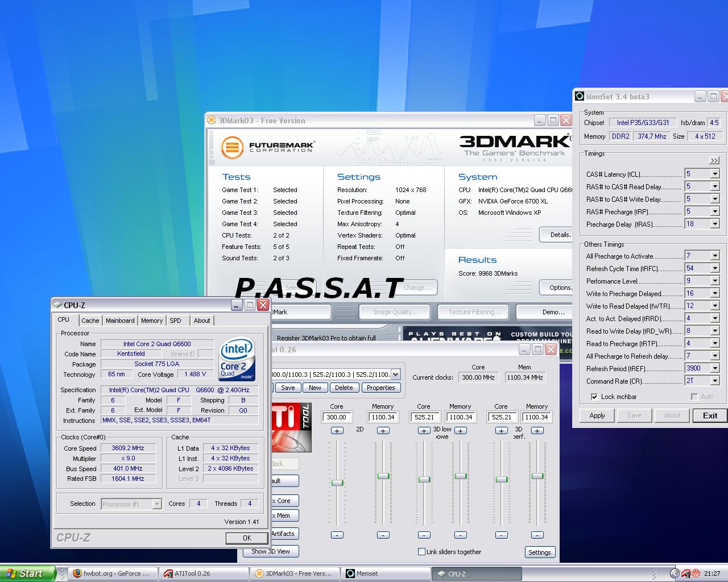Image resolution: width=728 pixels, height=582 pixels.
Task: Open the CAS# Latency (tCL) dropdown
Action: tap(715, 174)
